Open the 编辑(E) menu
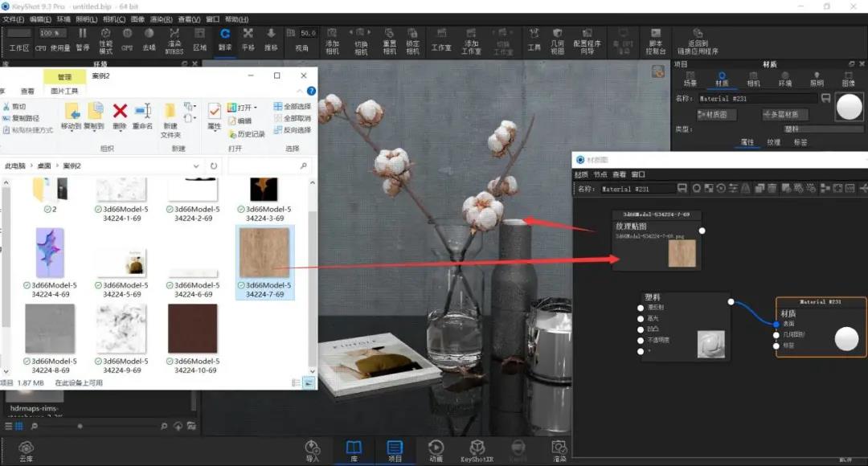868x466 pixels. (x=40, y=19)
